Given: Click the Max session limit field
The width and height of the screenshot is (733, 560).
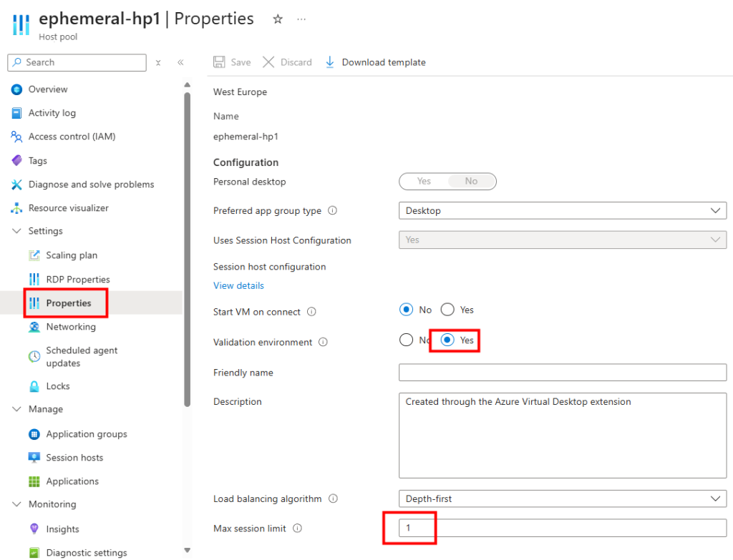Looking at the screenshot, I should (563, 529).
